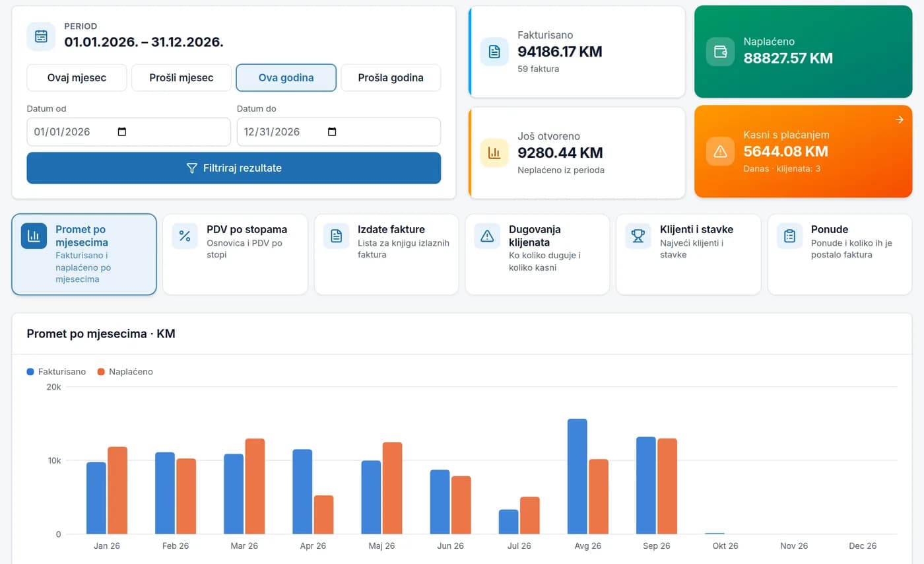
Task: Switch to Dugovanja klijenata report
Action: tap(537, 254)
